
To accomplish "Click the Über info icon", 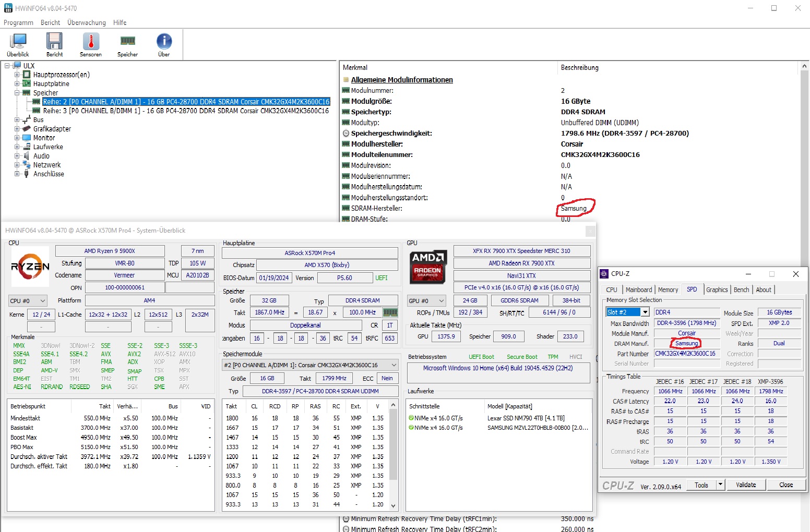I will tap(164, 45).
